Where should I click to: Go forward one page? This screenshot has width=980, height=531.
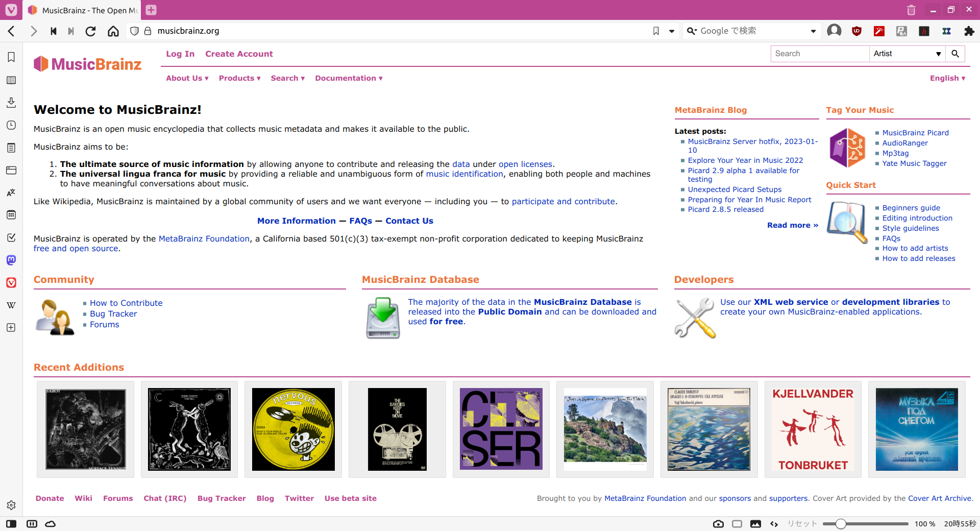[x=34, y=31]
